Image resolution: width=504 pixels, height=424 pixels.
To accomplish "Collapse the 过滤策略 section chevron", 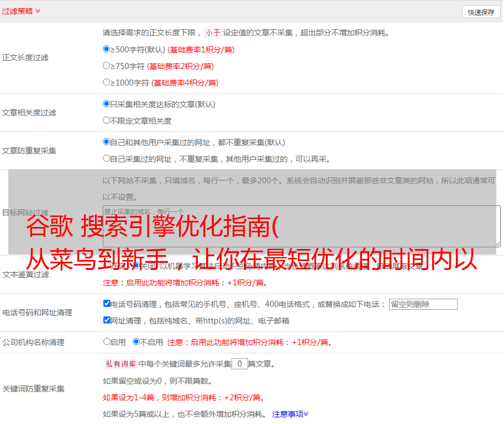I will point(38,11).
